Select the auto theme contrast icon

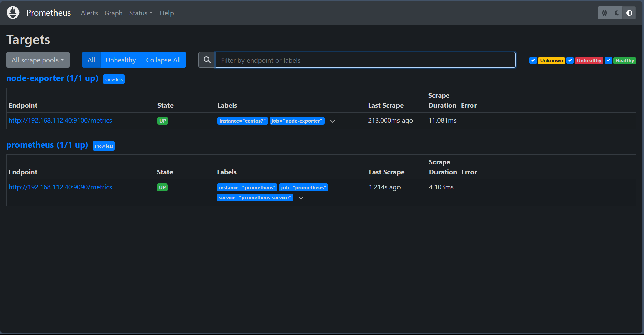click(629, 13)
